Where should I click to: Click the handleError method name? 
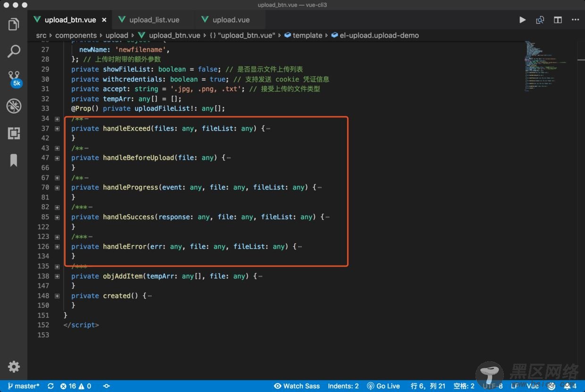[x=125, y=246]
